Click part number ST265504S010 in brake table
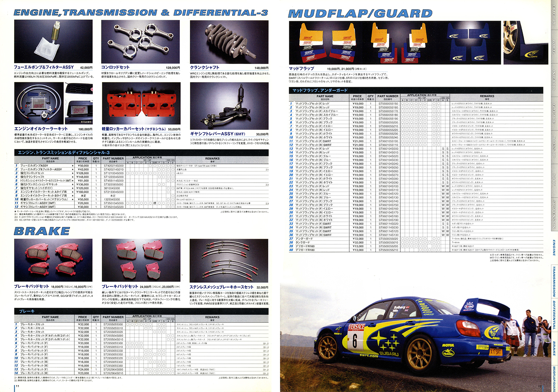This screenshot has width=558, height=392. (114, 339)
